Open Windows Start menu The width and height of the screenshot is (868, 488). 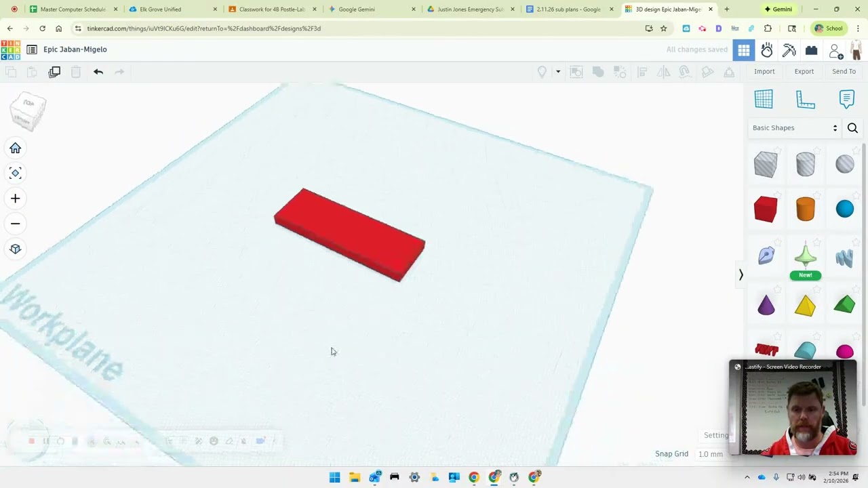[x=334, y=478]
